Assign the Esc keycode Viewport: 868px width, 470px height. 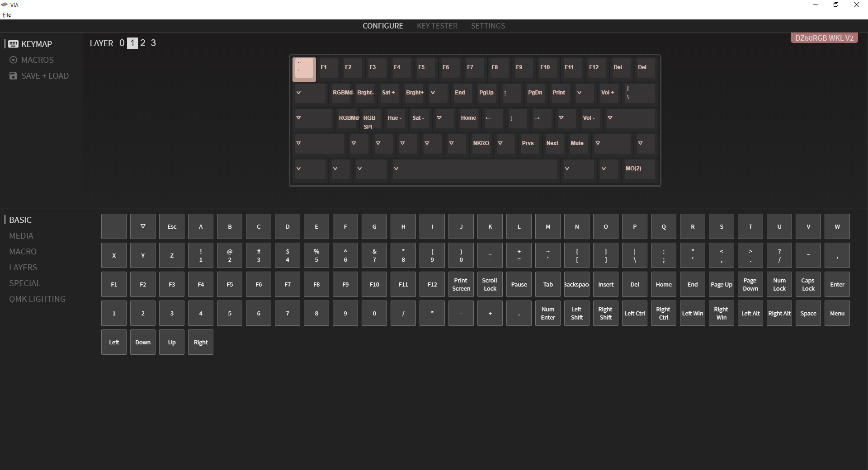click(x=172, y=226)
